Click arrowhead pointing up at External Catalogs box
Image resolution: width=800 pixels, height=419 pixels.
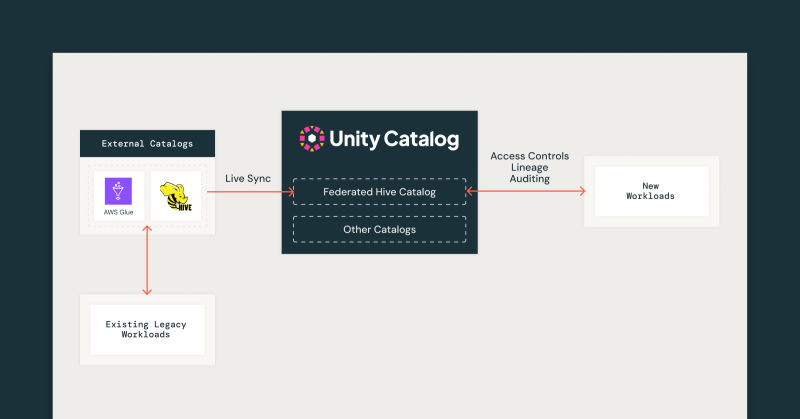click(148, 231)
